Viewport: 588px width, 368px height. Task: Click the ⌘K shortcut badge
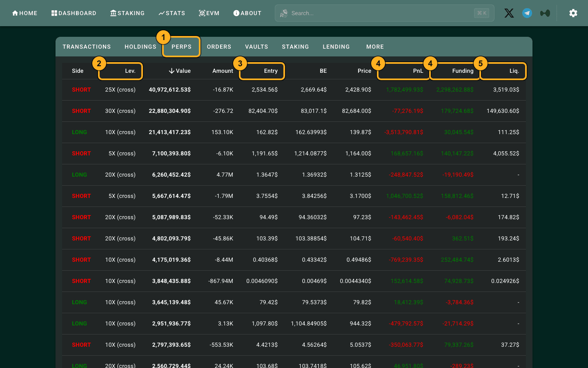coord(482,13)
